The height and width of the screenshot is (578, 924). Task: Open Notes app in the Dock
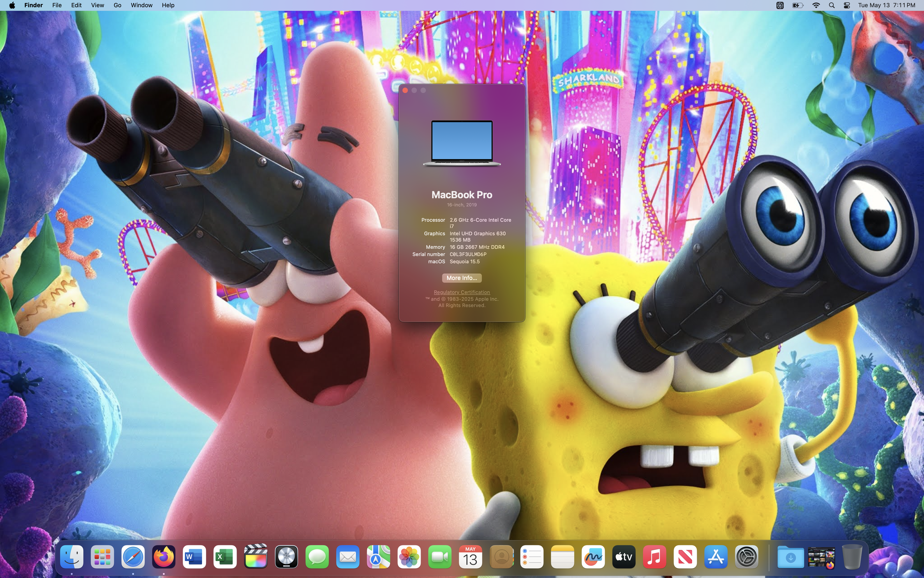coord(562,557)
